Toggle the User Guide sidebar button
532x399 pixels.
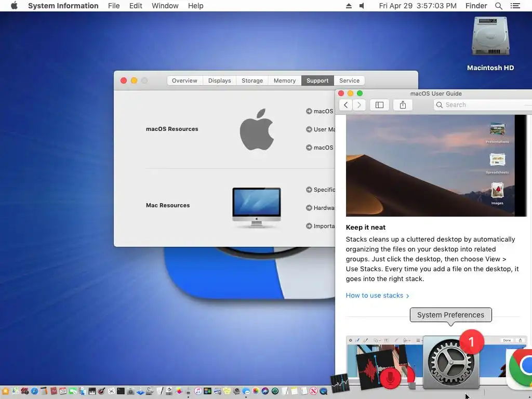379,105
